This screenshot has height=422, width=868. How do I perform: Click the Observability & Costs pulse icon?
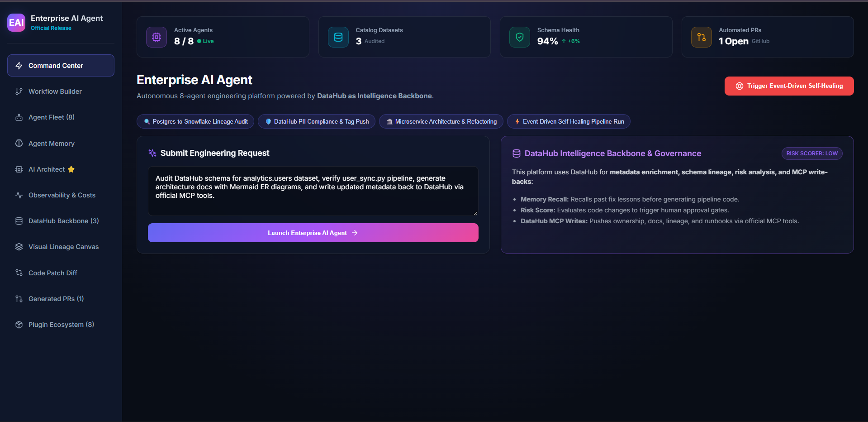(x=19, y=195)
